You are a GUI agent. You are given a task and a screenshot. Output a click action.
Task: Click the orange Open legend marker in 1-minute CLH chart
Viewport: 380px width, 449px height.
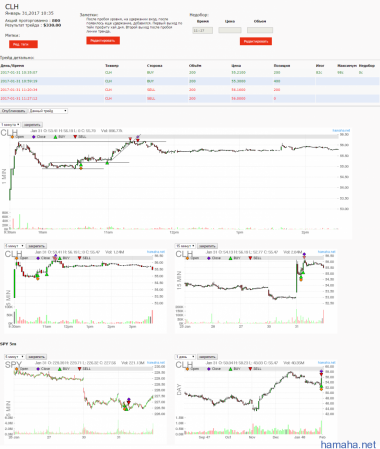coord(12,137)
